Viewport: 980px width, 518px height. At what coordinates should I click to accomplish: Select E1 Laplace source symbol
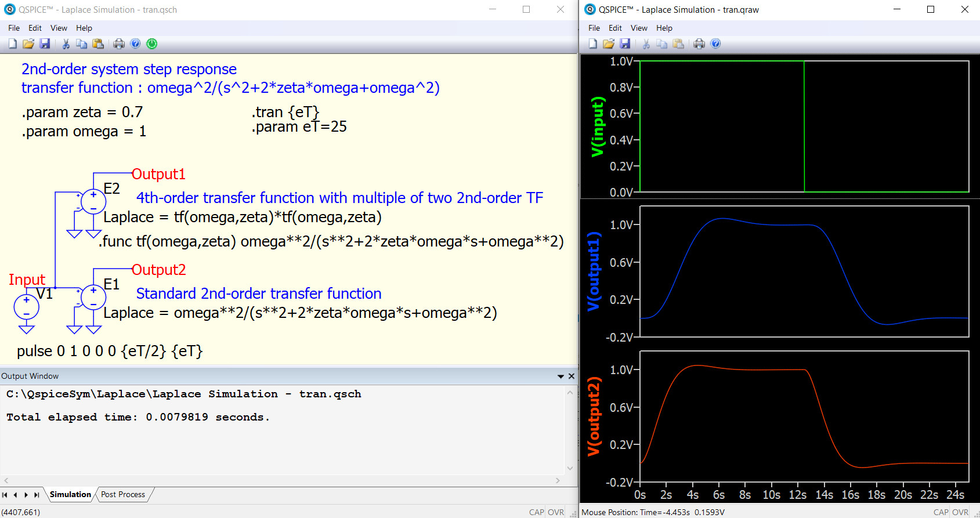[93, 298]
